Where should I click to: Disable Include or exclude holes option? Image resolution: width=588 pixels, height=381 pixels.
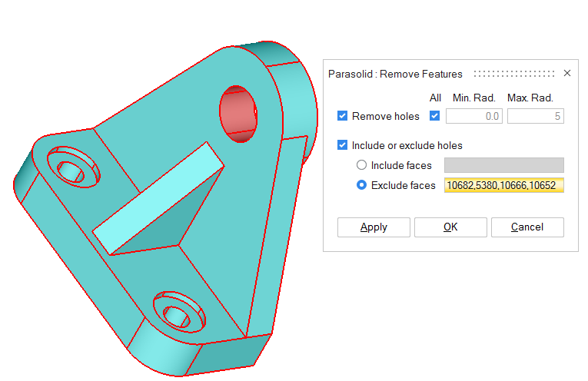[x=343, y=145]
